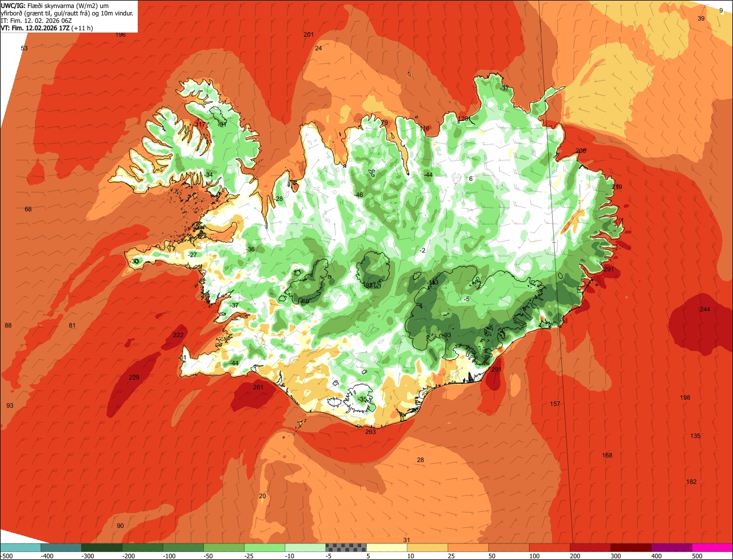Image resolution: width=733 pixels, height=560 pixels.
Task: Click the 'VT: Fim. 12.02.2026 17Z (+11 h)' line
Action: (x=47, y=28)
